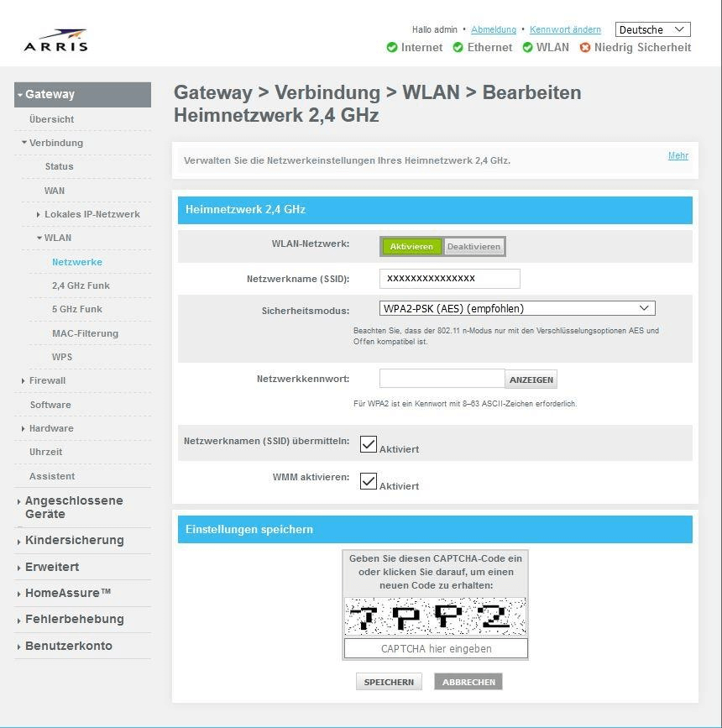Click the Abmeldung link
The image size is (722, 728).
point(494,29)
